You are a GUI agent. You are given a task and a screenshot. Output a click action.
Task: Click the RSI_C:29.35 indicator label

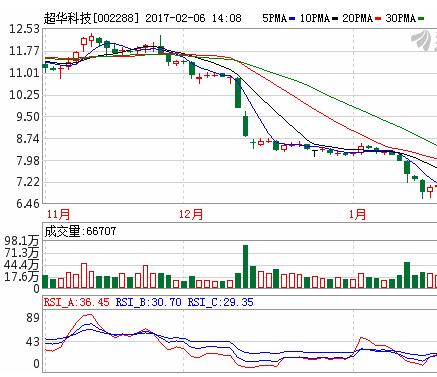tap(220, 302)
